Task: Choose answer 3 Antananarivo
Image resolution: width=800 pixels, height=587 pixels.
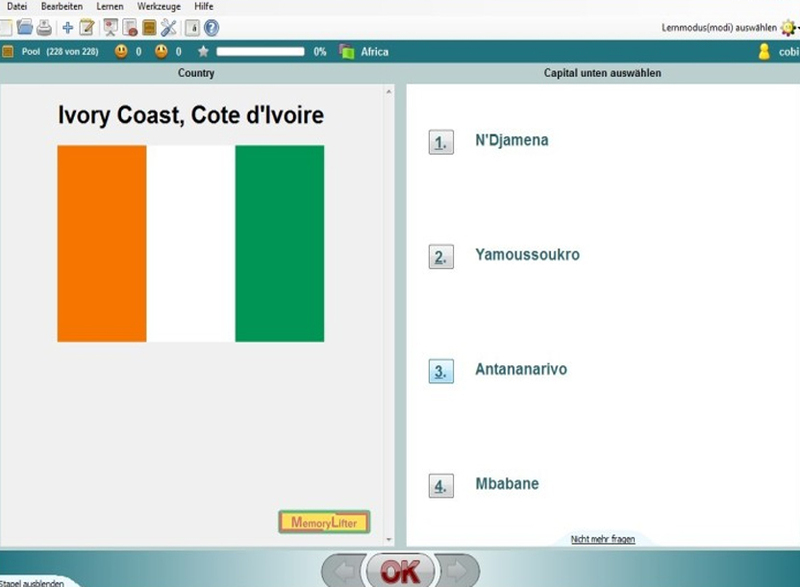Action: click(441, 371)
